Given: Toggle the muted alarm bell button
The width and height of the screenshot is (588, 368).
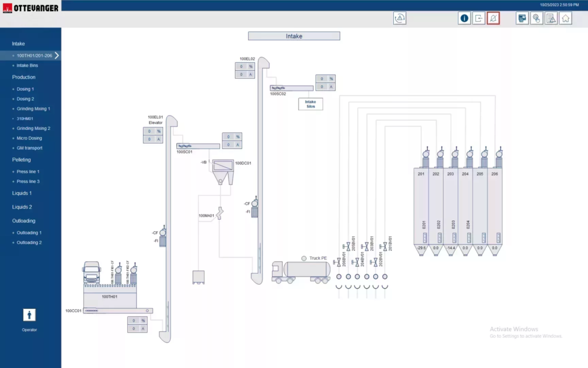Looking at the screenshot, I should click(493, 18).
